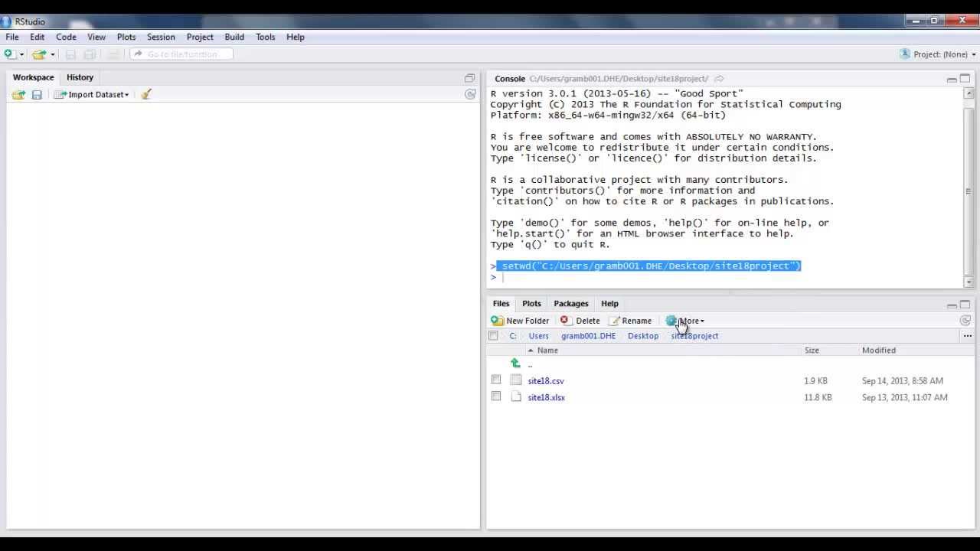
Task: Open the Project menu
Action: click(x=200, y=37)
